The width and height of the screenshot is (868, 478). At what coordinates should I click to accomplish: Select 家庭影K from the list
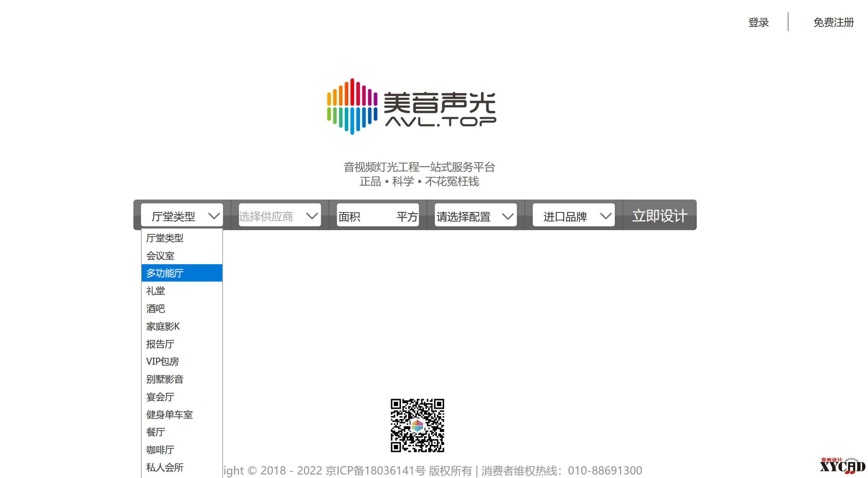click(182, 326)
